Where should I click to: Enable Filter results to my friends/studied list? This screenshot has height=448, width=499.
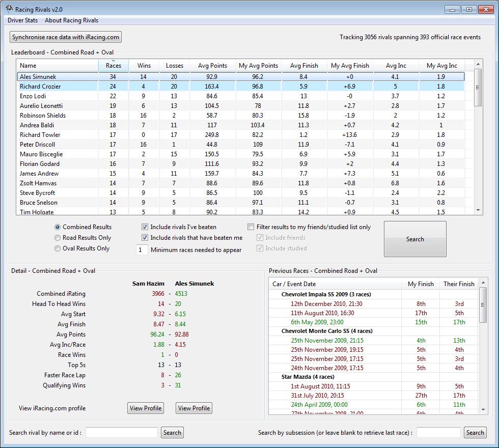coord(251,227)
